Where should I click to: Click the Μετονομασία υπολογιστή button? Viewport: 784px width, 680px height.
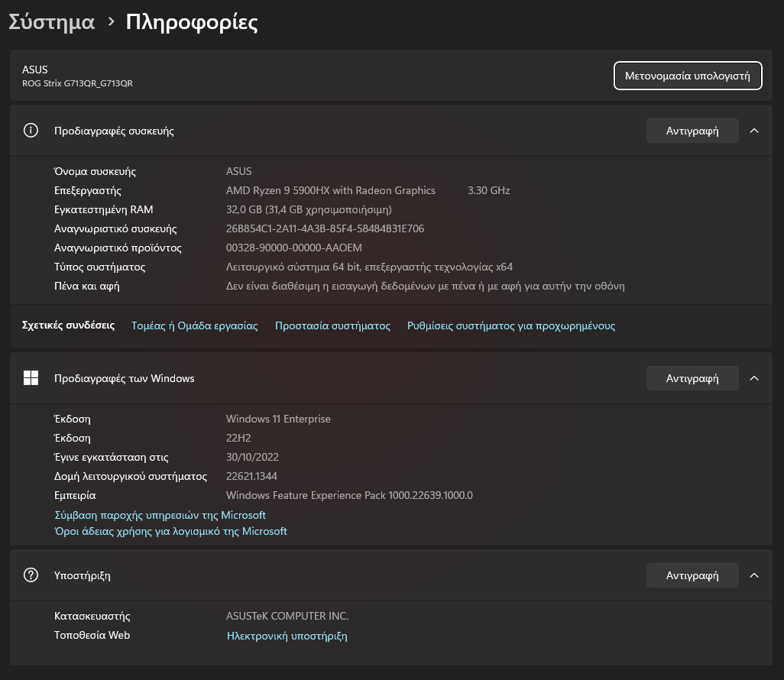point(688,76)
